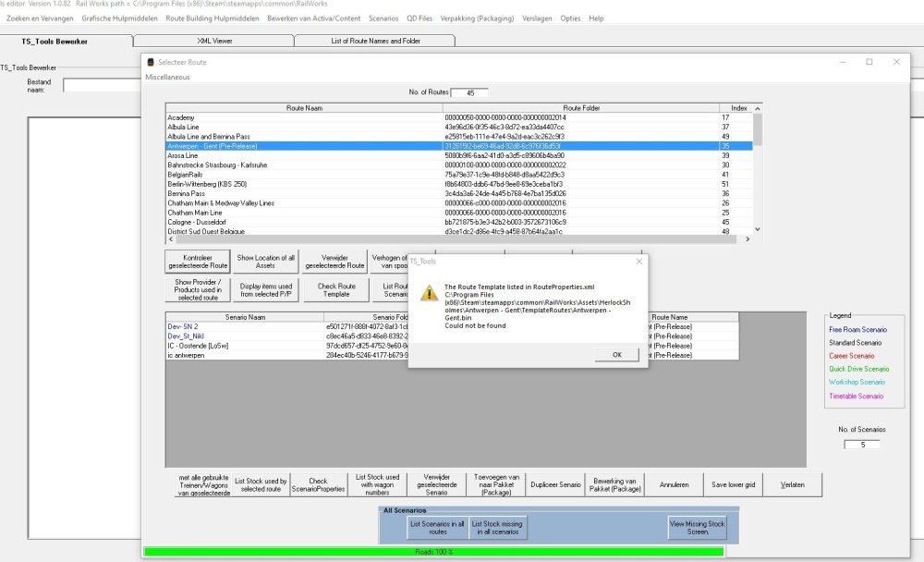The height and width of the screenshot is (562, 924).
Task: Select the Dev-SN 2 scenario row
Action: pos(184,326)
